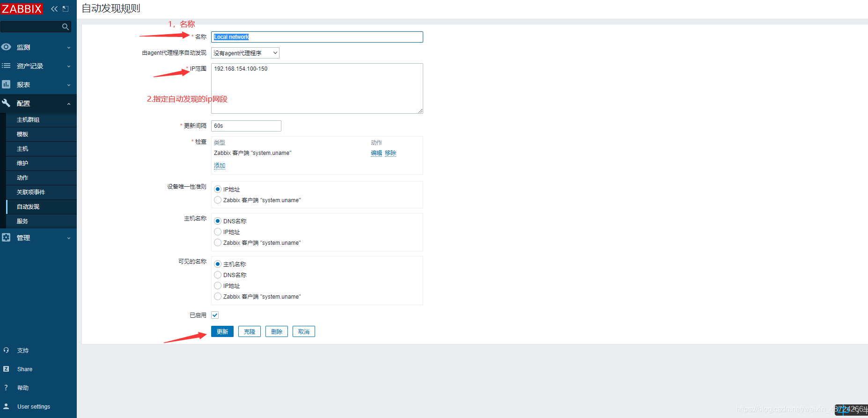The image size is (868, 418).
Task: Open 主机群组 in sidebar
Action: 42,120
